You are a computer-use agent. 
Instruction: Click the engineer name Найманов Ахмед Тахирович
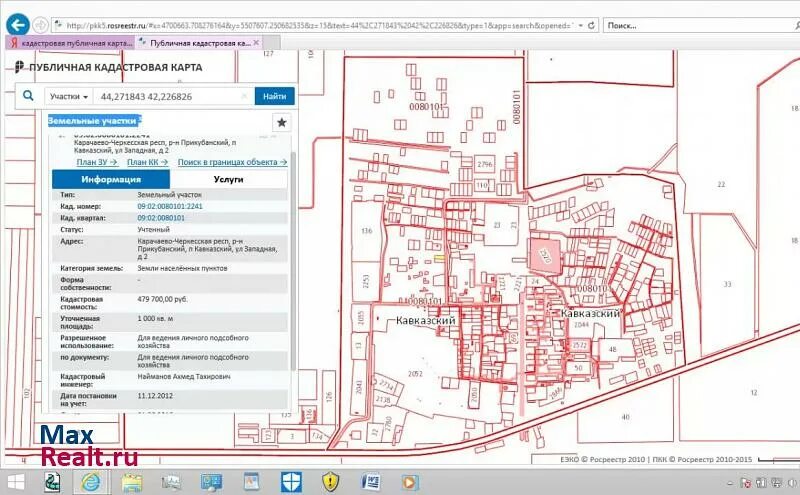184,377
